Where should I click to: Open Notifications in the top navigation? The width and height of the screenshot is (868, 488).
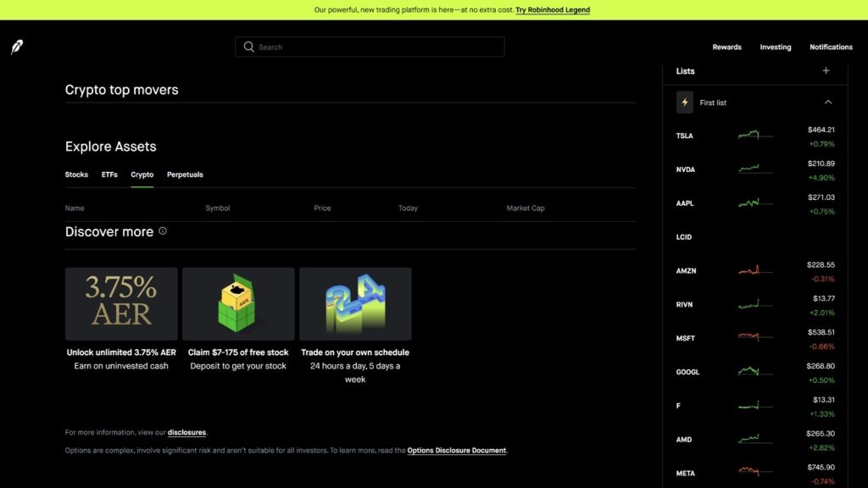(831, 47)
